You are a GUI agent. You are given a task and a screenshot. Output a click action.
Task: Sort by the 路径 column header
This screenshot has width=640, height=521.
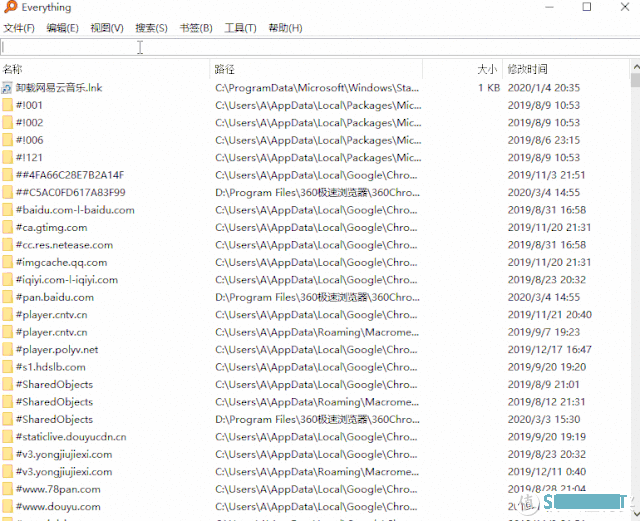[316, 69]
